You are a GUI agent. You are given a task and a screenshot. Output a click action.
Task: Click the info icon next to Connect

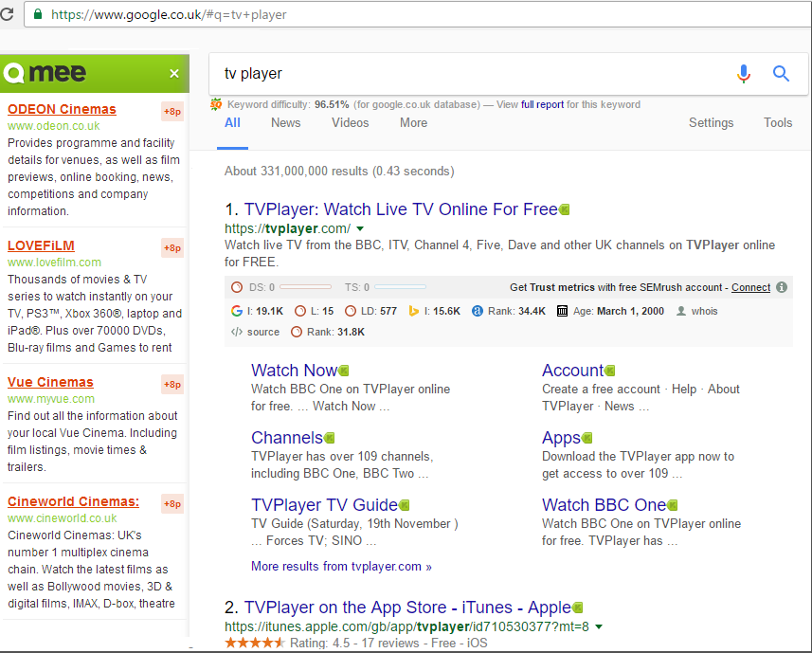point(782,287)
